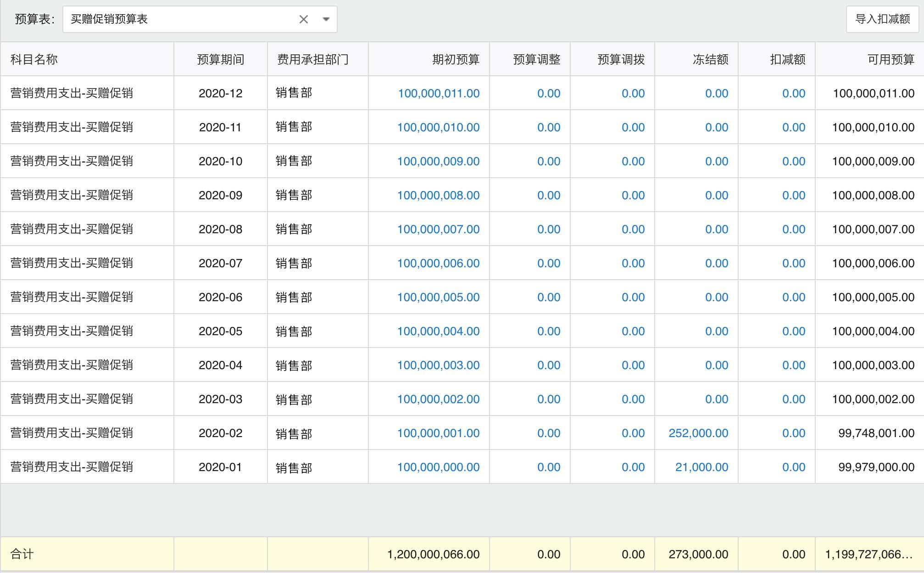
Task: Click the 预算期间 column header
Action: [x=220, y=59]
